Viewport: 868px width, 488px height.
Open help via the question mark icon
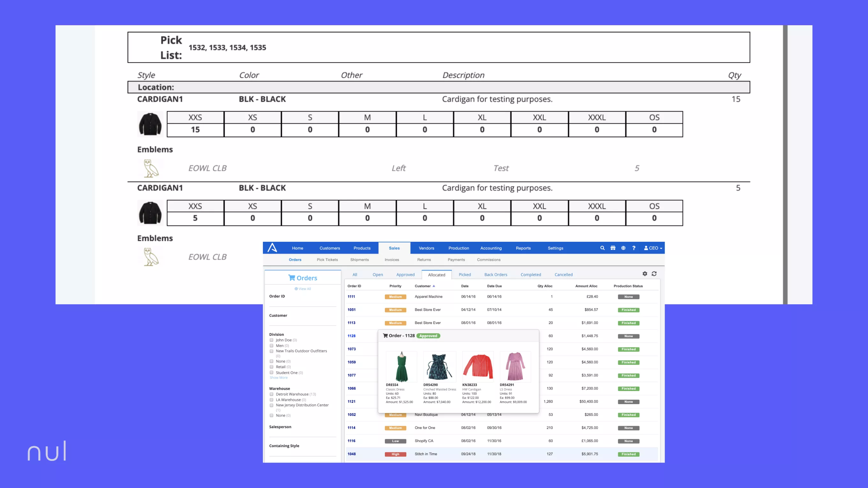point(634,248)
